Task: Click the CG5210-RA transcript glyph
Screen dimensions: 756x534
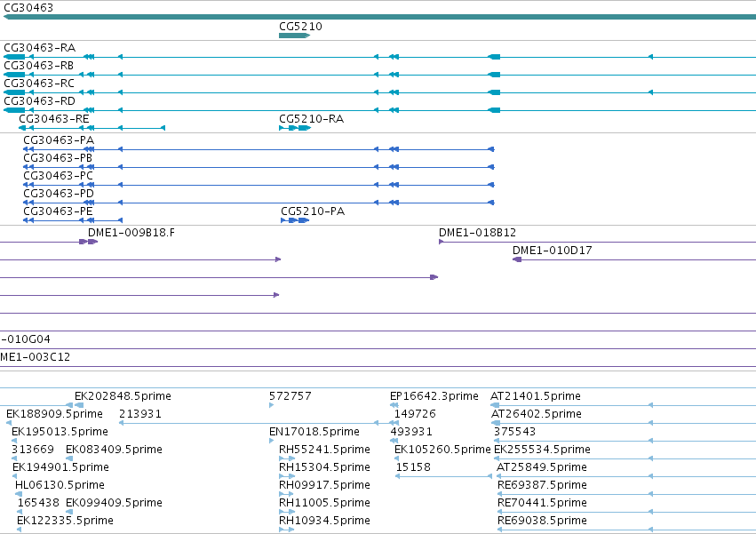Action: click(295, 128)
